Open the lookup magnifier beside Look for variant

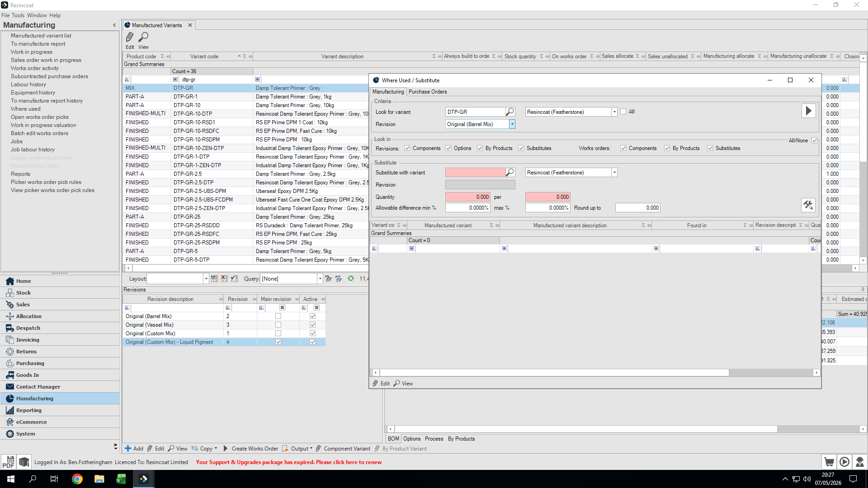click(x=510, y=112)
